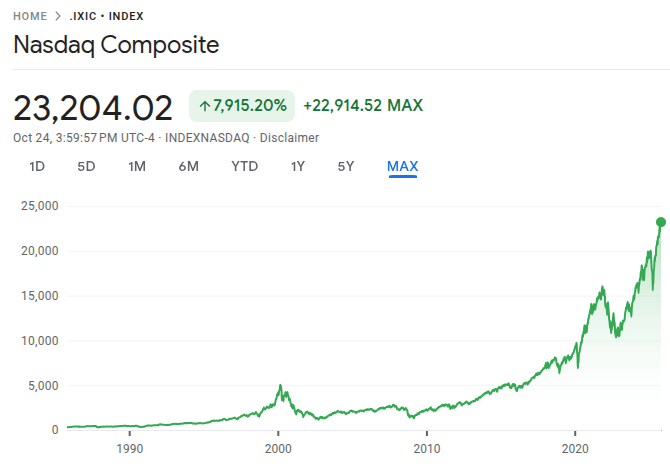Click the Nasdaq Composite title
Screen dimensions: 670x475
[116, 45]
